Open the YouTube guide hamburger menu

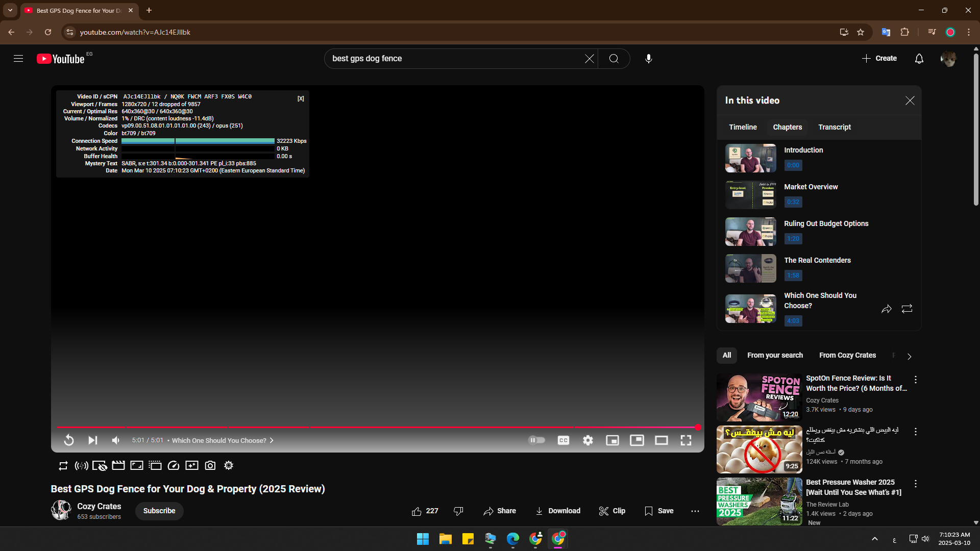[18, 59]
